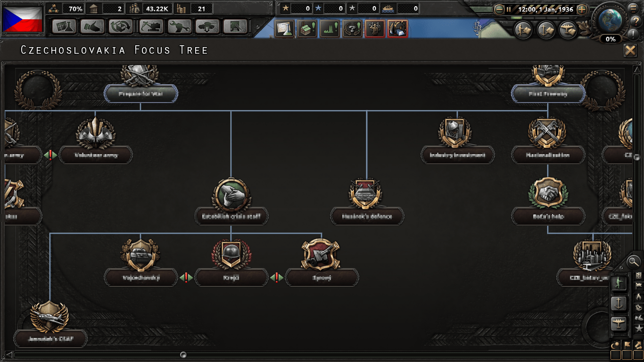Select Janoušek's CSAF aircraft focus
Image resolution: width=644 pixels, height=362 pixels.
tap(50, 338)
